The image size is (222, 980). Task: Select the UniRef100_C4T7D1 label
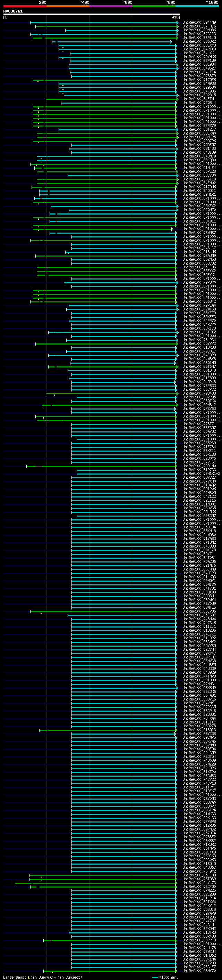click(x=199, y=588)
